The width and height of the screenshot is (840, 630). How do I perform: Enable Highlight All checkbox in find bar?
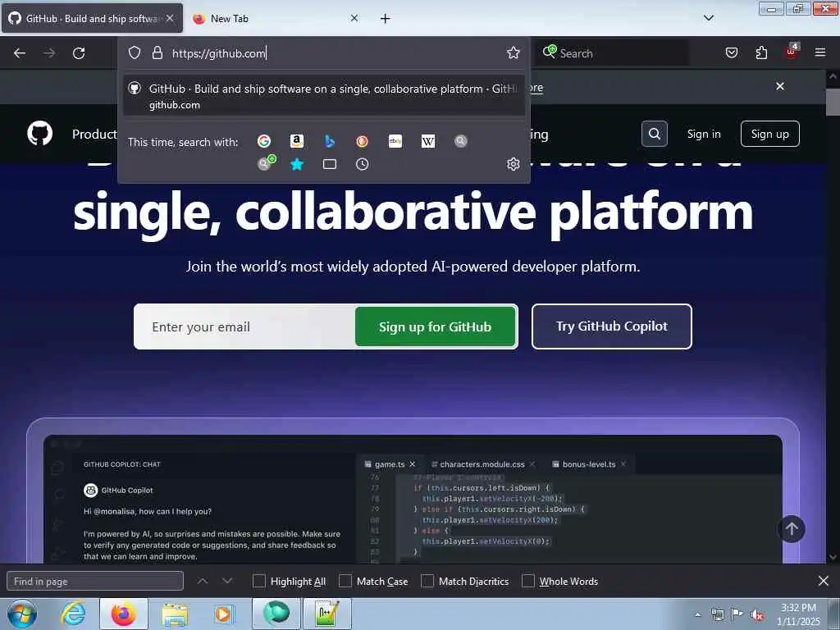(x=258, y=582)
